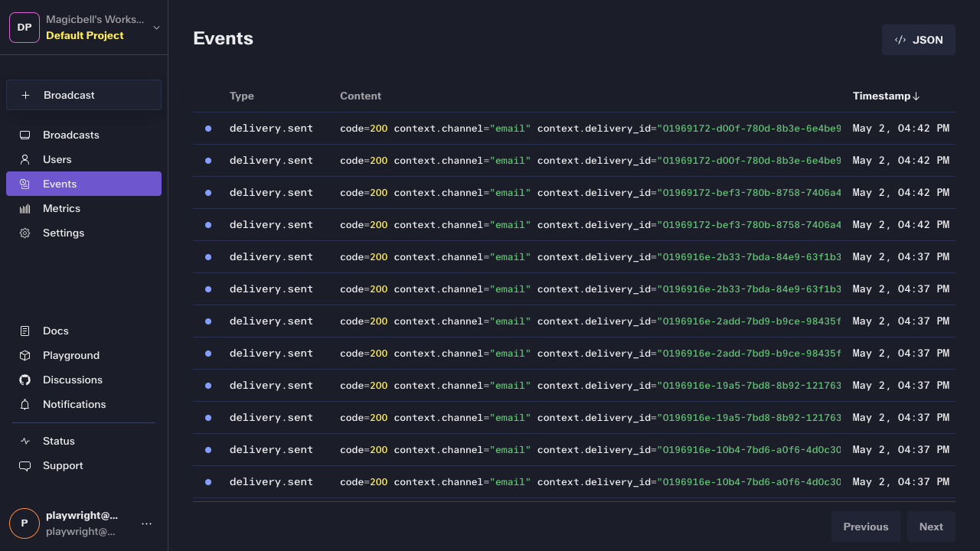The height and width of the screenshot is (551, 980).
Task: Open the Playground
Action: (x=83, y=355)
